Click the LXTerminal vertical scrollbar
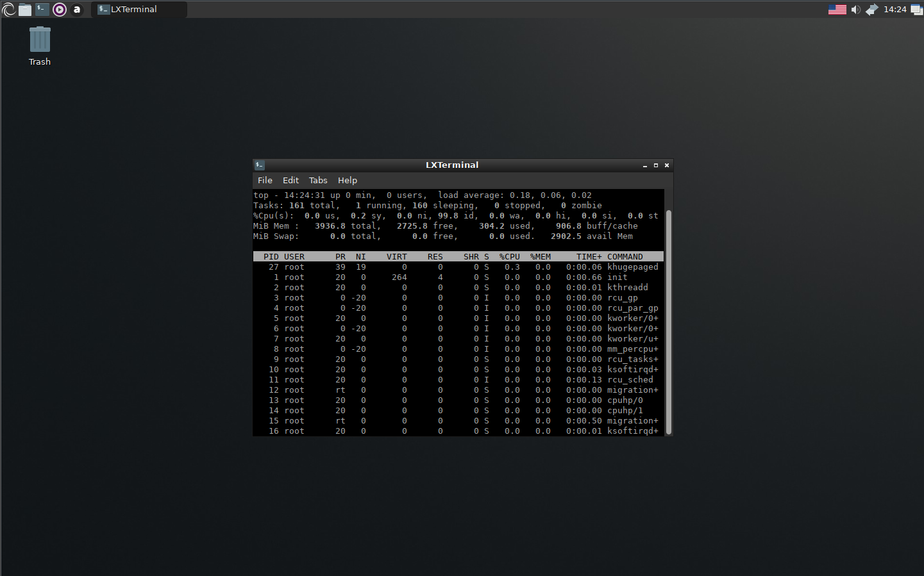This screenshot has width=924, height=576. [669, 322]
